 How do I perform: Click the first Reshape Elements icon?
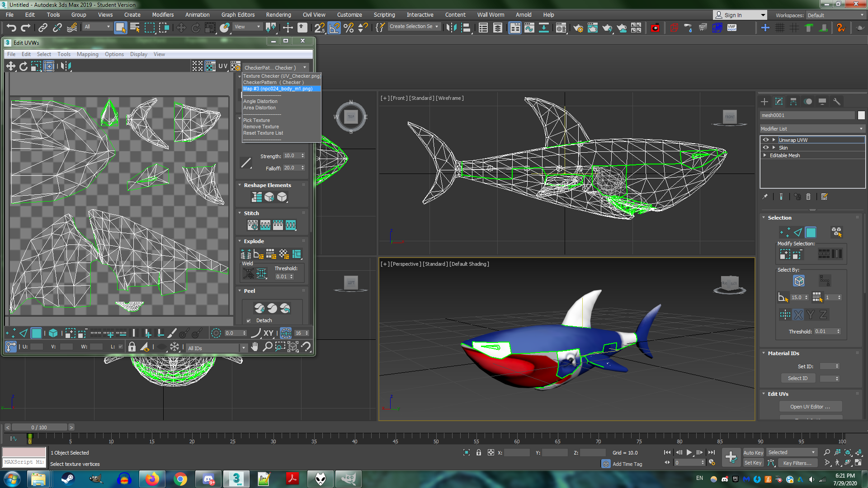tap(257, 197)
